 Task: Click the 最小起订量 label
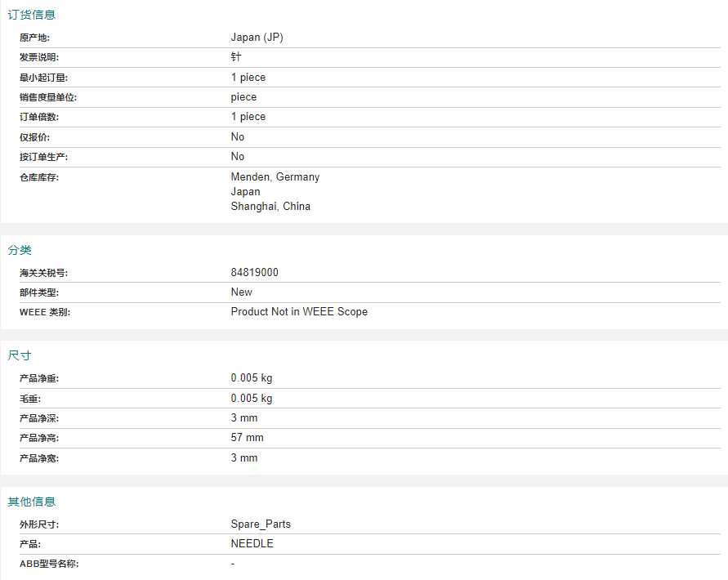pos(43,78)
